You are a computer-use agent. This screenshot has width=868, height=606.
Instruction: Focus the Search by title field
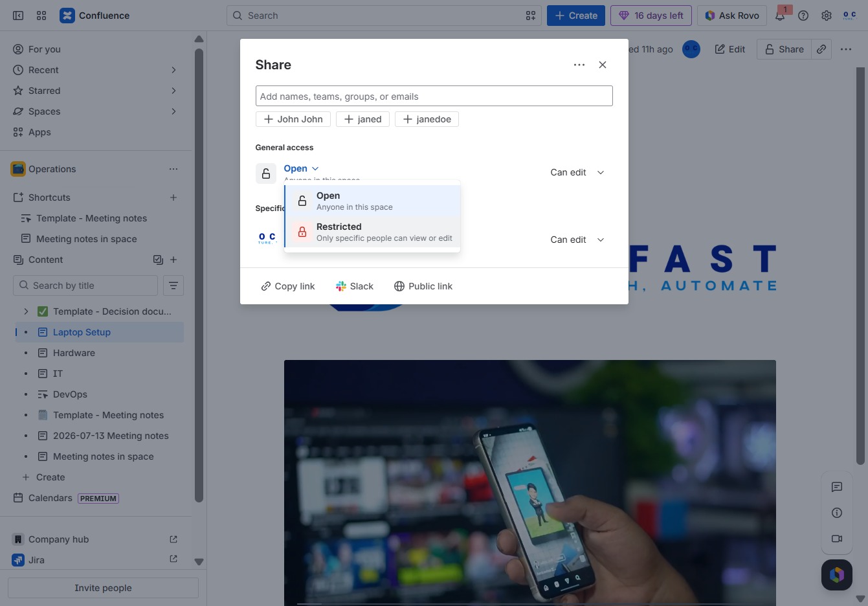(85, 286)
